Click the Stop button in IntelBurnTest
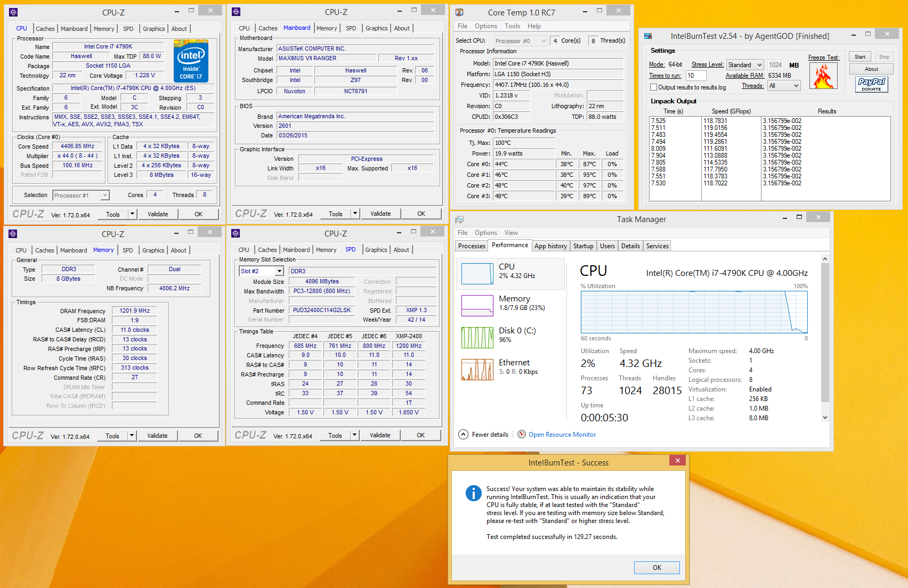The image size is (908, 588). [884, 57]
